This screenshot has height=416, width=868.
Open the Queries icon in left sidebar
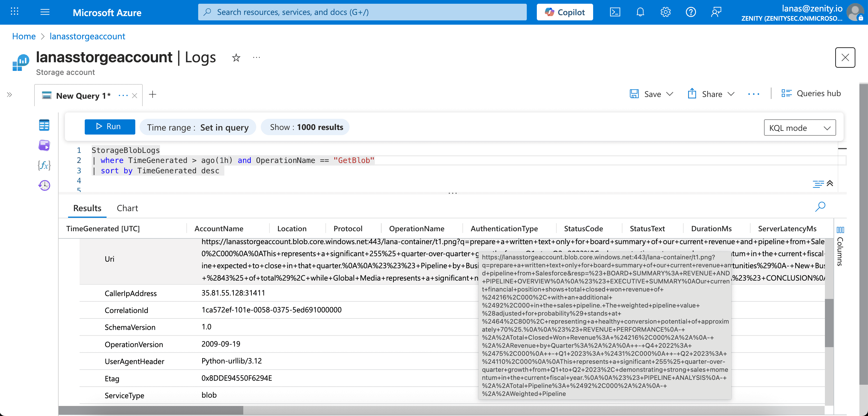click(44, 145)
